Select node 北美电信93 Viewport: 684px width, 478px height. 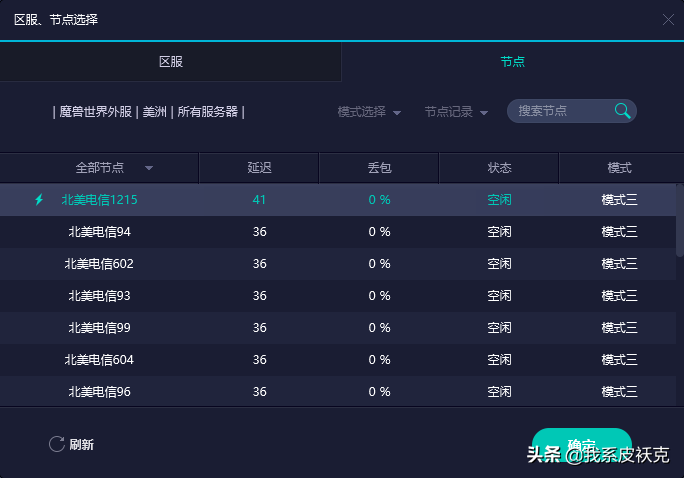coord(338,296)
